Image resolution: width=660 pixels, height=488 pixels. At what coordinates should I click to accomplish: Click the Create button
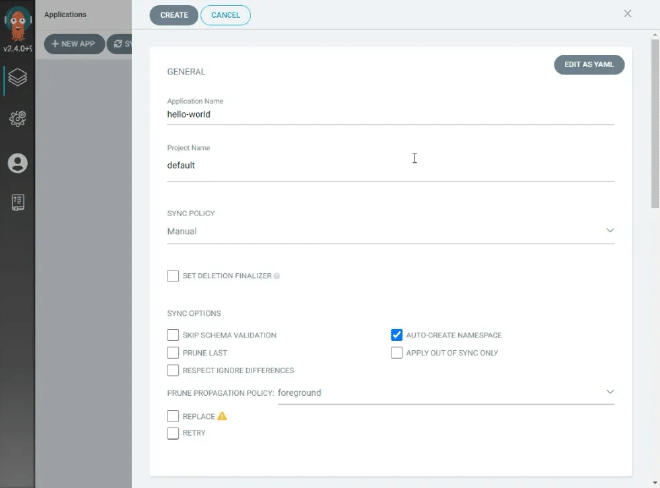[174, 15]
